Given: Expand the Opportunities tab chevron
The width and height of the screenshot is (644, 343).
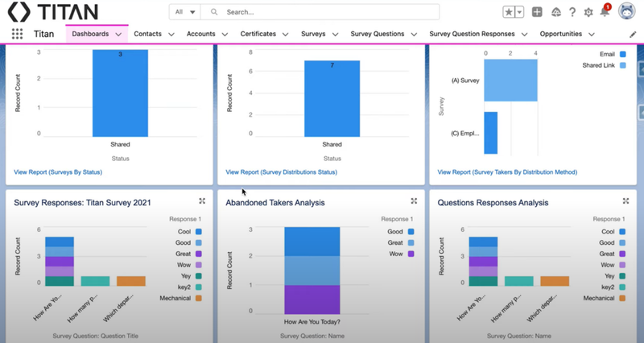Looking at the screenshot, I should click(592, 34).
